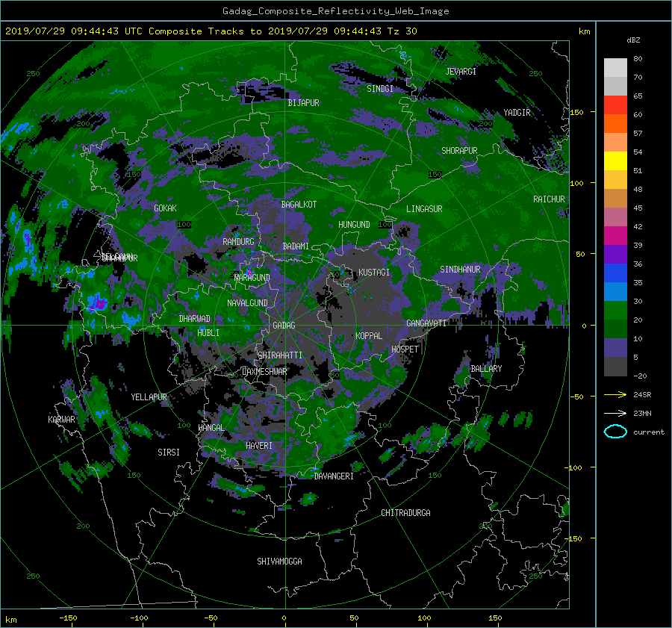Select the 60 dBZ dark orange swatch

pos(615,123)
